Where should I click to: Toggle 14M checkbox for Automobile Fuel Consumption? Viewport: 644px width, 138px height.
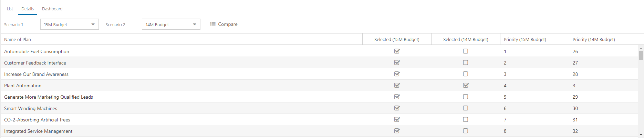click(466, 51)
